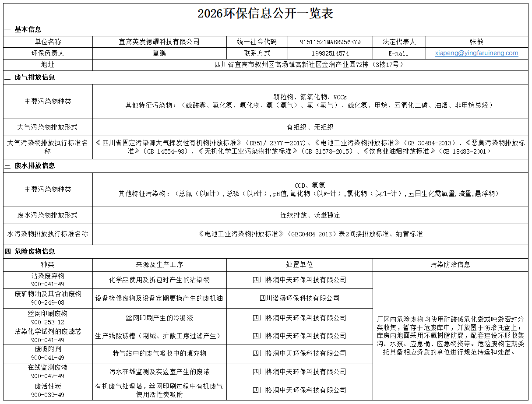Select the company name cell 宜宾英发德耀科技有限公司

tap(159, 42)
